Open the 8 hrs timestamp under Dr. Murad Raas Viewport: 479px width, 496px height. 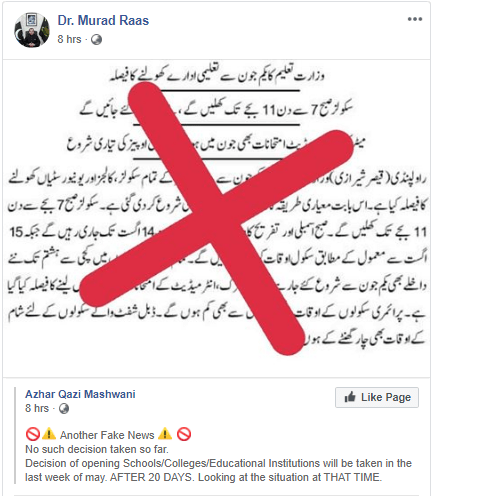[69, 39]
